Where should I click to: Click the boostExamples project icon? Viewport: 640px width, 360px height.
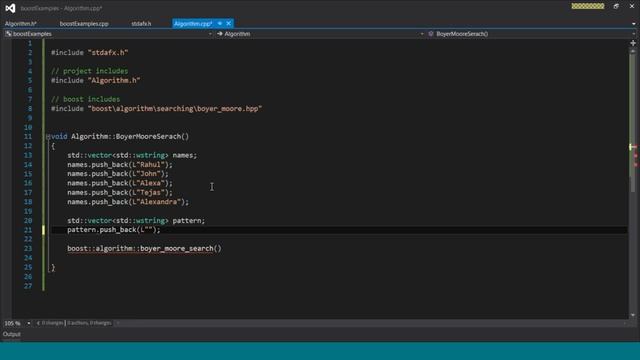point(8,34)
